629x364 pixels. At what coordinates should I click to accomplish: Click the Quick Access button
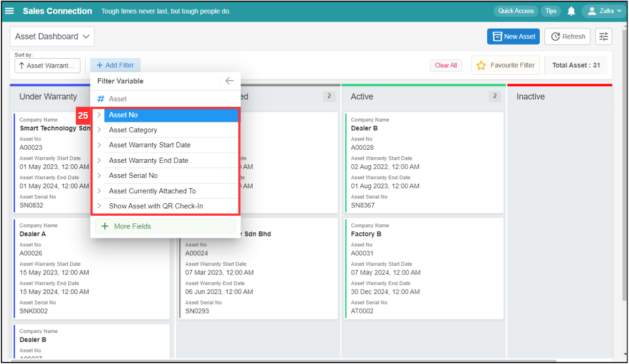(x=516, y=11)
